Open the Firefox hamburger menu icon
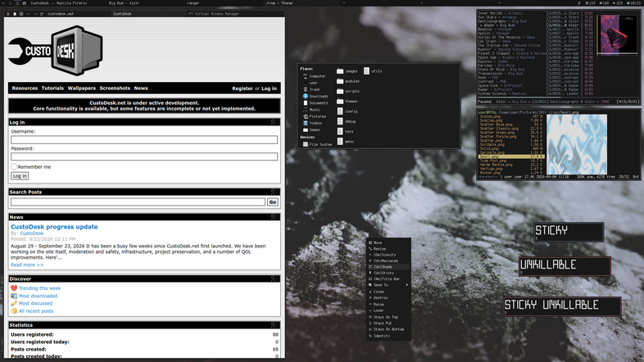The width and height of the screenshot is (644, 362). pos(8,14)
